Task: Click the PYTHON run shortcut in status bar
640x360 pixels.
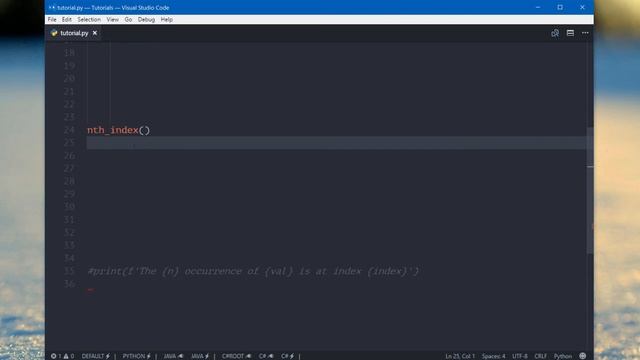Action: pyautogui.click(x=137, y=356)
